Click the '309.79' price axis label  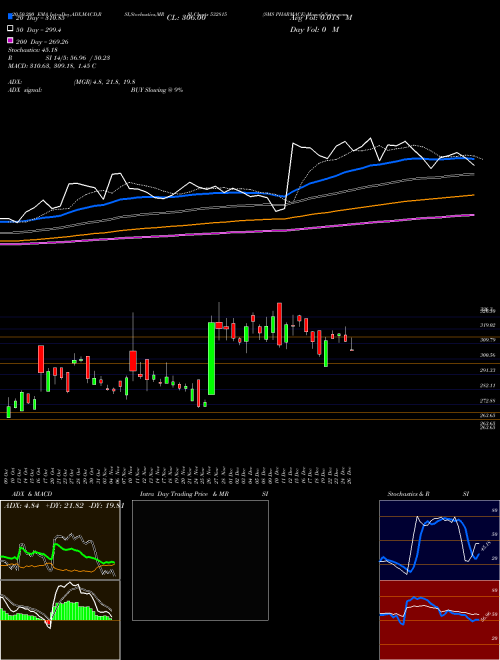[487, 340]
